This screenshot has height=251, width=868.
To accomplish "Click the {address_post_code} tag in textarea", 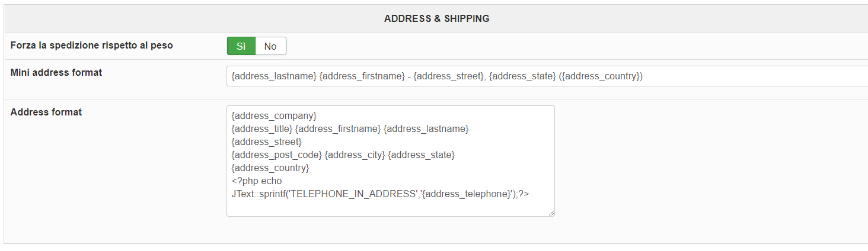I will tap(276, 155).
